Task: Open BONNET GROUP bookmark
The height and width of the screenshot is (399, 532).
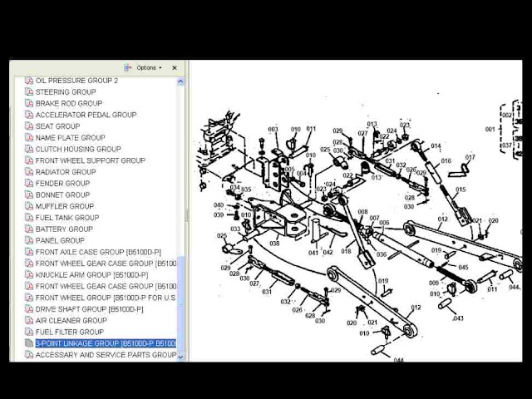Action: (63, 195)
